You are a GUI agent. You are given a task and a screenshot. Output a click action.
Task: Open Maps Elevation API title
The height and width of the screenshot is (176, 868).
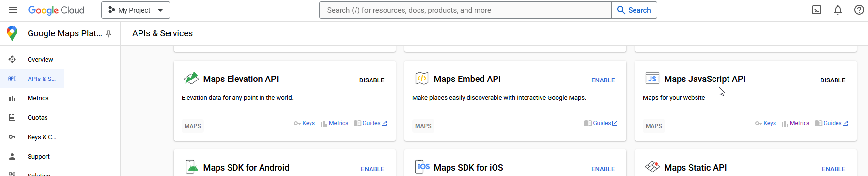(x=241, y=79)
